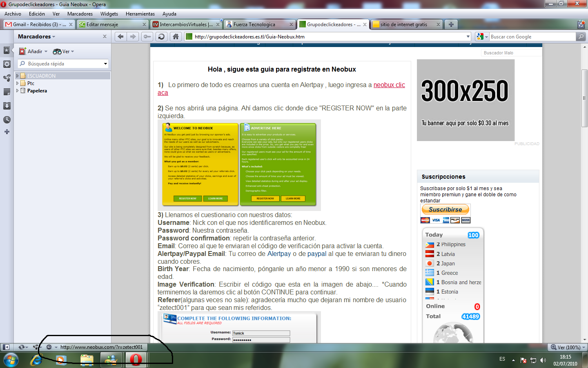Open the Archivo menu

13,14
